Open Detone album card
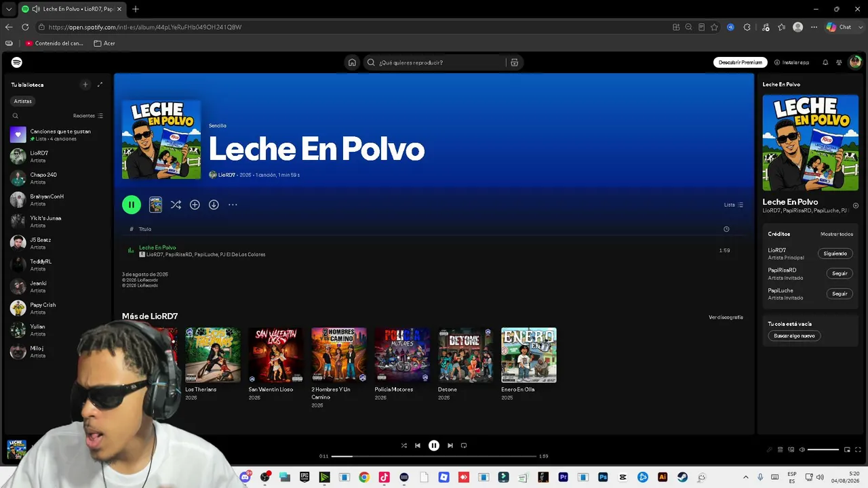The height and width of the screenshot is (488, 868). click(x=465, y=365)
